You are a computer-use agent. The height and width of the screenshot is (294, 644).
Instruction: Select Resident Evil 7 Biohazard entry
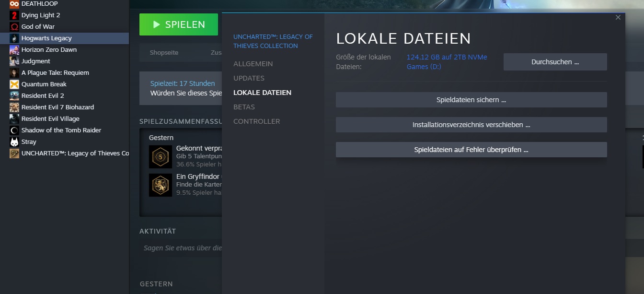pyautogui.click(x=64, y=107)
